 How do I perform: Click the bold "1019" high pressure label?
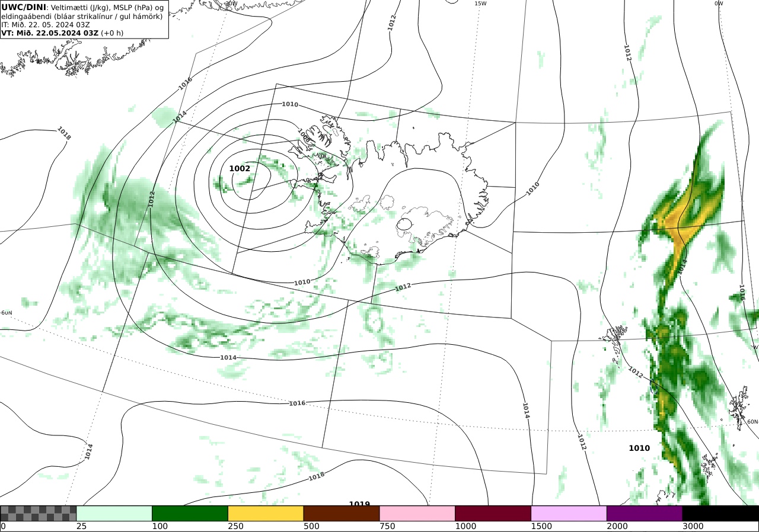[359, 504]
